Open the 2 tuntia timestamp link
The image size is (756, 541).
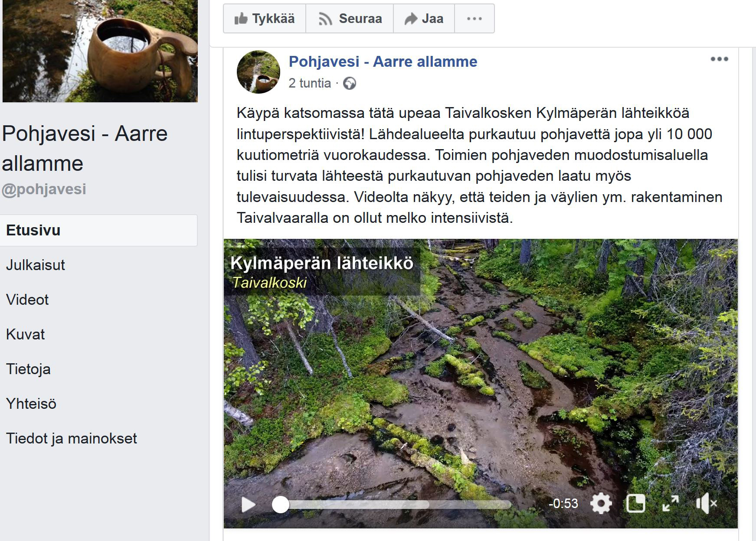[310, 83]
